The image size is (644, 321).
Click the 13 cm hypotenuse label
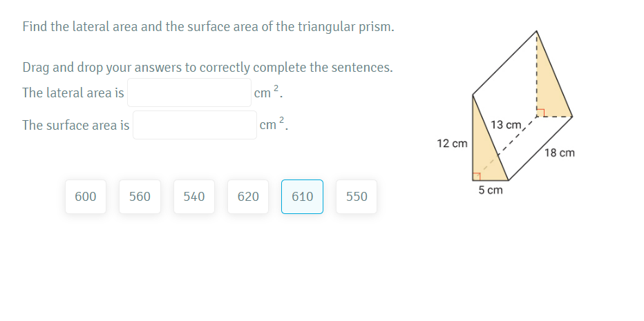coord(506,125)
